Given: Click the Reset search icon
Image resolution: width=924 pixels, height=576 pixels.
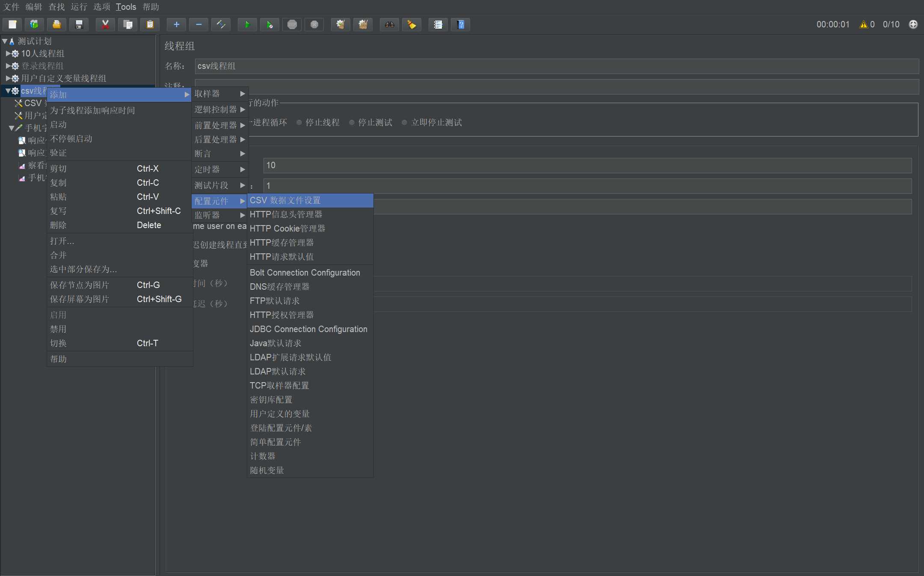Looking at the screenshot, I should pyautogui.click(x=412, y=24).
